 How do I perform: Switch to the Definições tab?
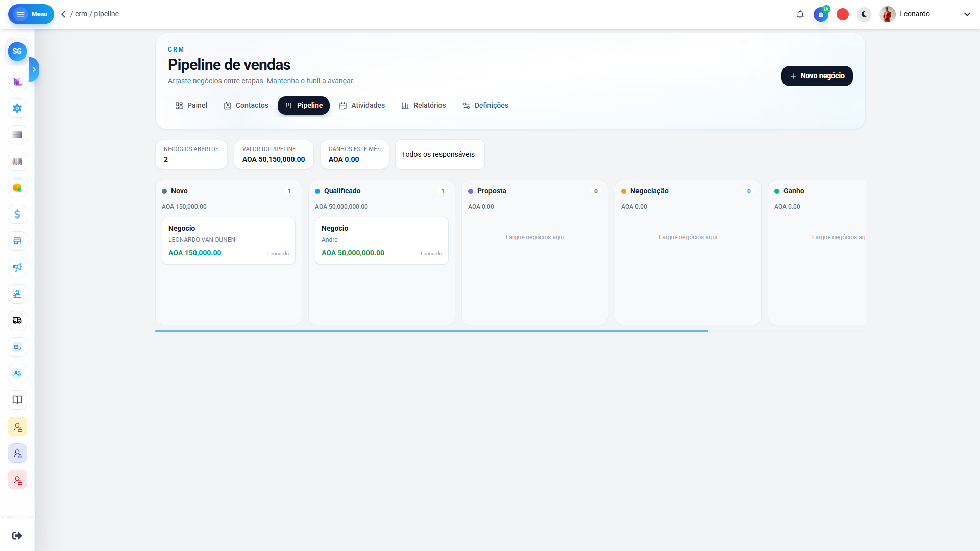click(x=485, y=106)
